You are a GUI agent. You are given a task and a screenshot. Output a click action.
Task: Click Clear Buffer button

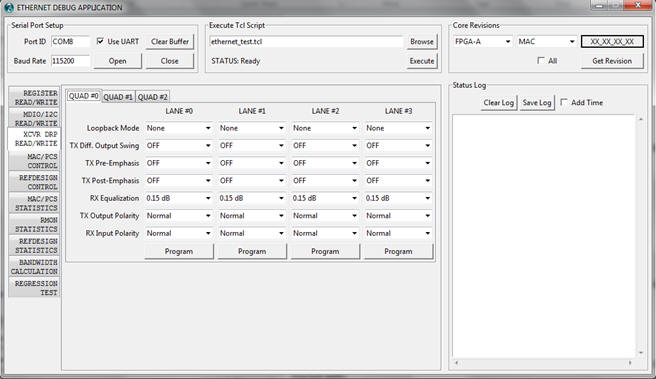[170, 41]
